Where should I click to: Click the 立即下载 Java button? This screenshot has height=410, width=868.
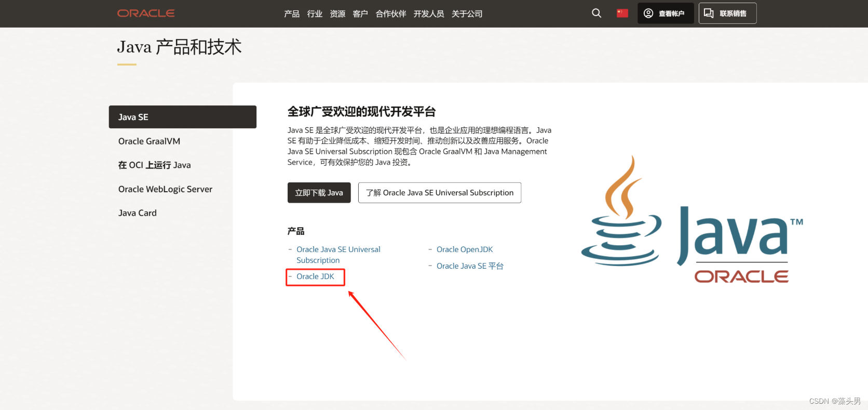click(x=319, y=193)
